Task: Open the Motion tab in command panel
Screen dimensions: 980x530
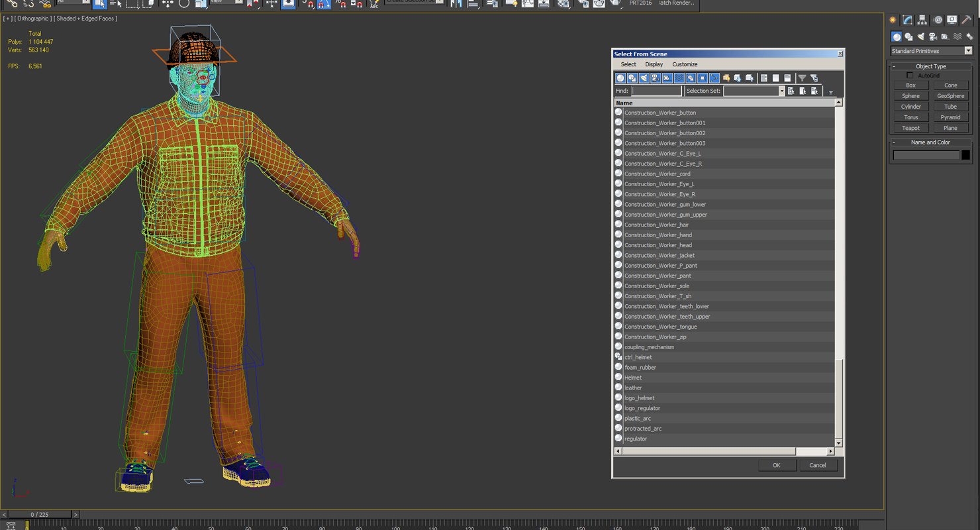Action: tap(938, 20)
